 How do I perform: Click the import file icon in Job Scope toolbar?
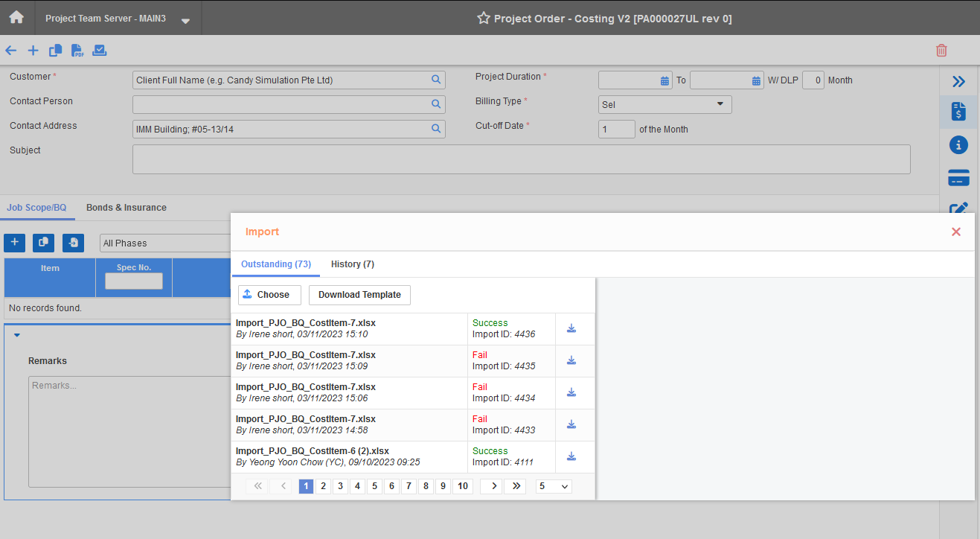pyautogui.click(x=72, y=243)
